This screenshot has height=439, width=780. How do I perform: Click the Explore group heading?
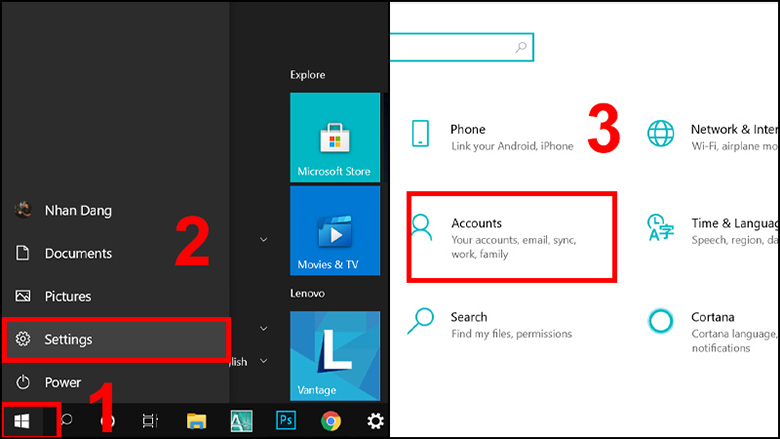click(307, 75)
